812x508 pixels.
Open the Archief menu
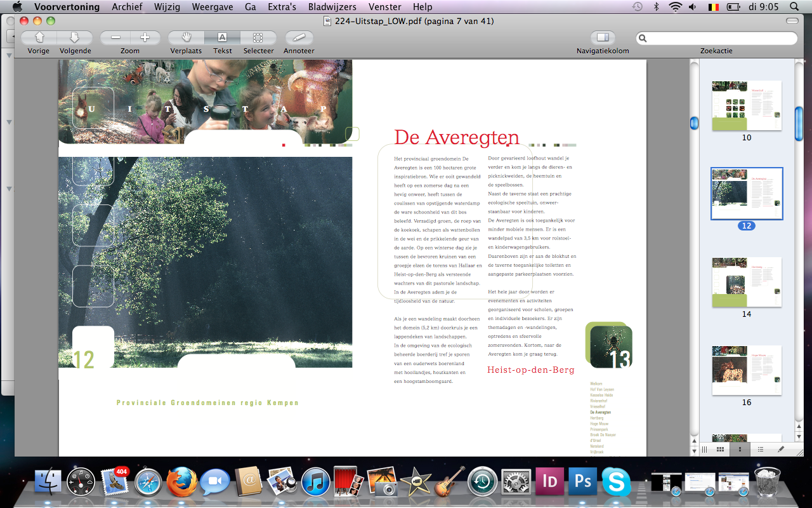click(128, 7)
